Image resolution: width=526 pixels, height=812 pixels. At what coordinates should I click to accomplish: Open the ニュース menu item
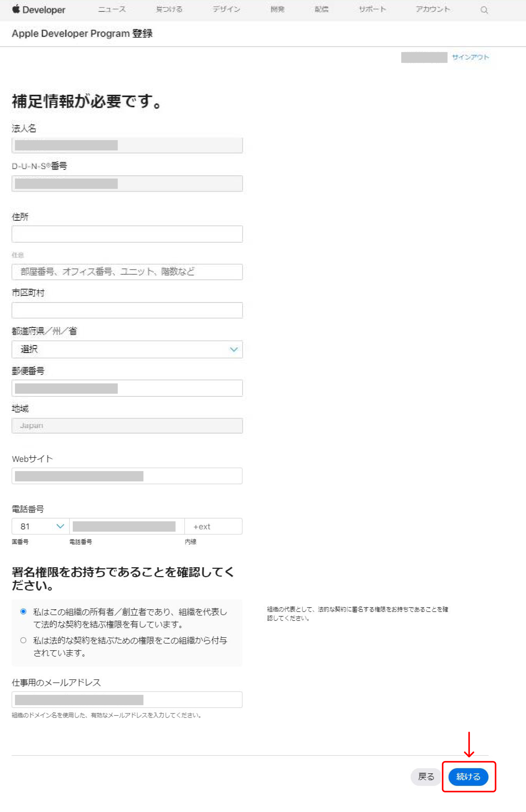[112, 10]
